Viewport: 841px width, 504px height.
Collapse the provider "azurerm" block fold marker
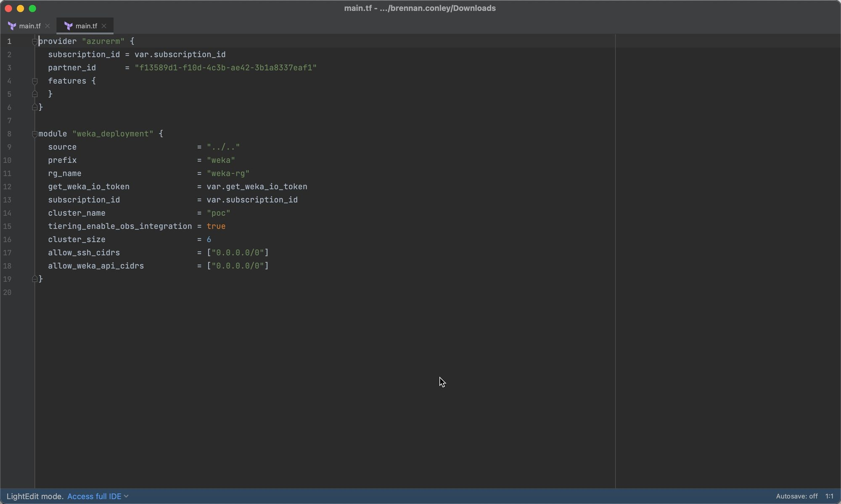click(35, 42)
